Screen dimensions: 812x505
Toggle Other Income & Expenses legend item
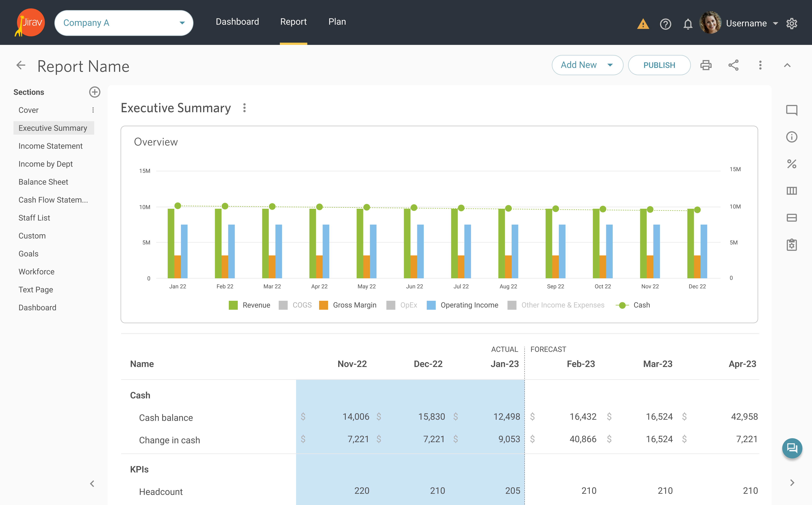pyautogui.click(x=562, y=305)
